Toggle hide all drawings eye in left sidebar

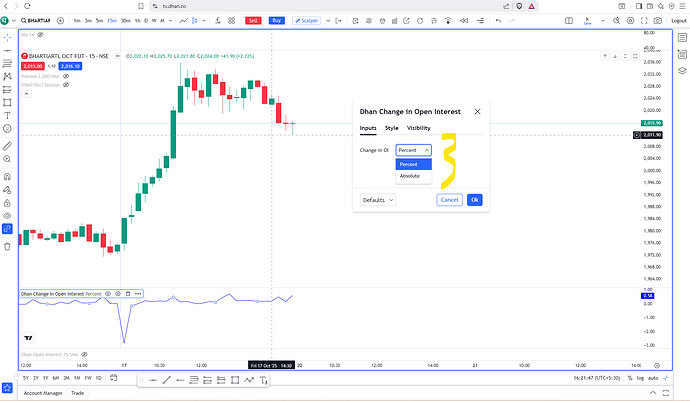(7, 216)
